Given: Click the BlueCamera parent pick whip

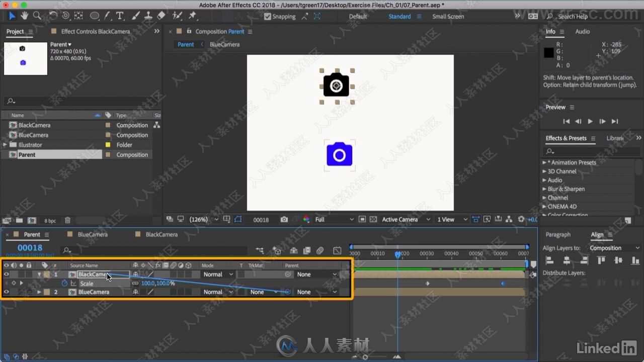Looking at the screenshot, I should (288, 292).
